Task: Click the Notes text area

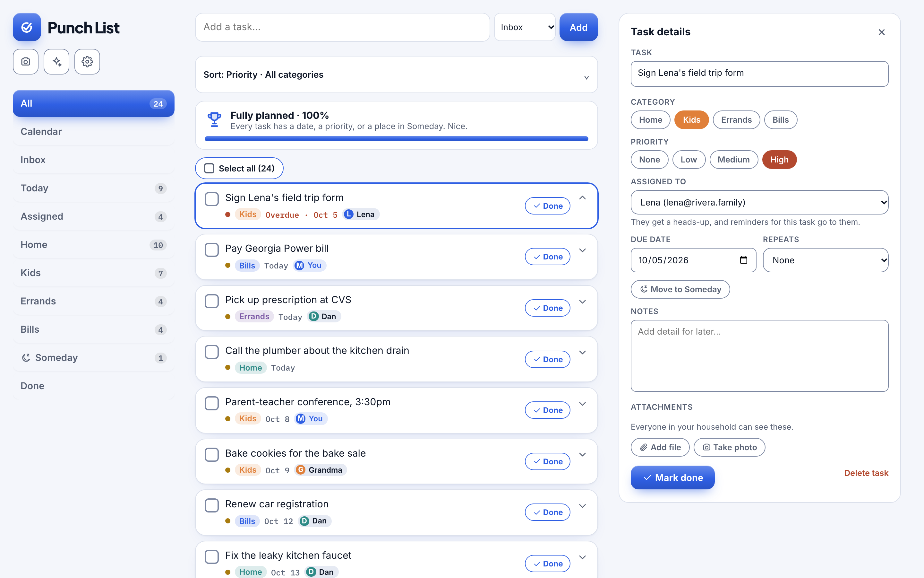Action: 759,355
